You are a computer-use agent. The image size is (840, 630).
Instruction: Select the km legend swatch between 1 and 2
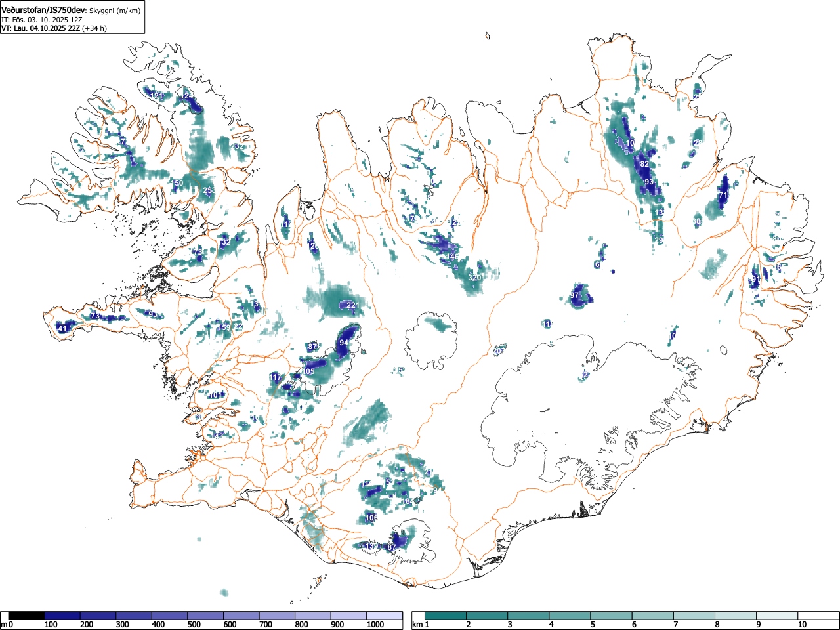point(446,616)
